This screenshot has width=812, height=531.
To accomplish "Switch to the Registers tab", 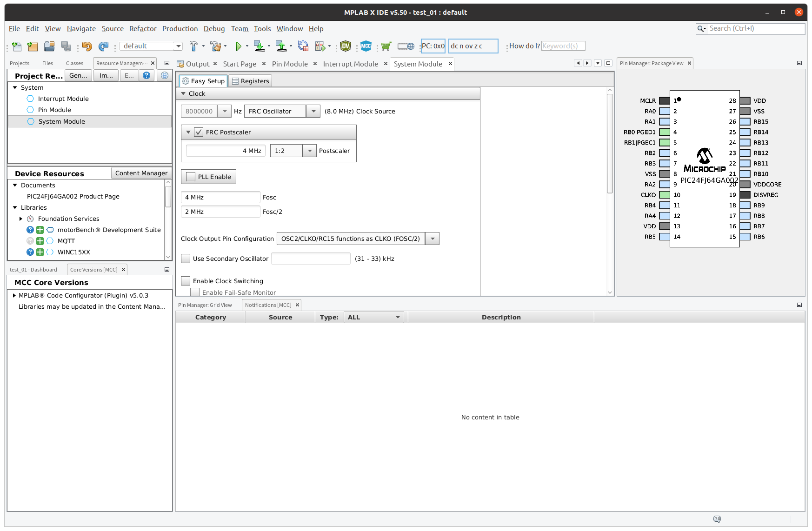I will [x=250, y=80].
